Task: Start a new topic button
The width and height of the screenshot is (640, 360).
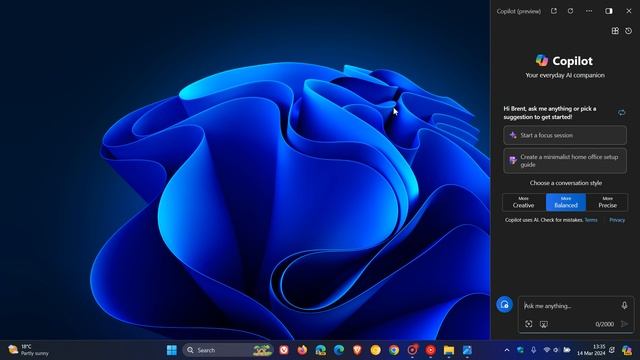Action: click(504, 304)
